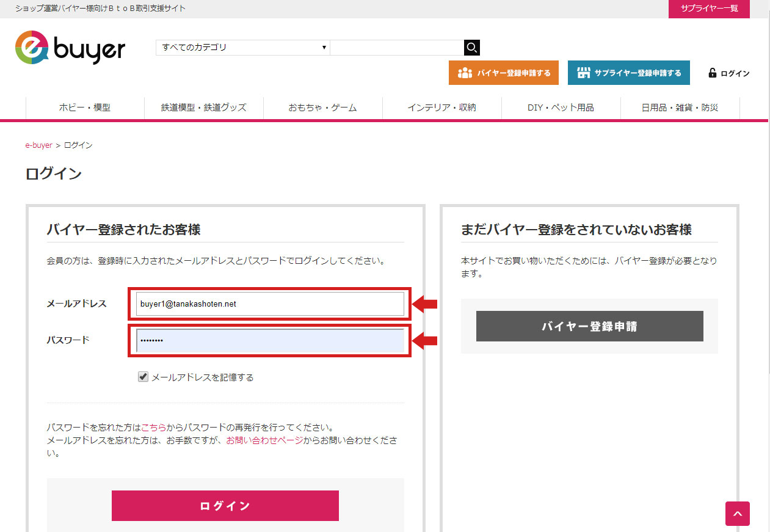Select the おもちゃ・ゲーム category

pos(322,107)
